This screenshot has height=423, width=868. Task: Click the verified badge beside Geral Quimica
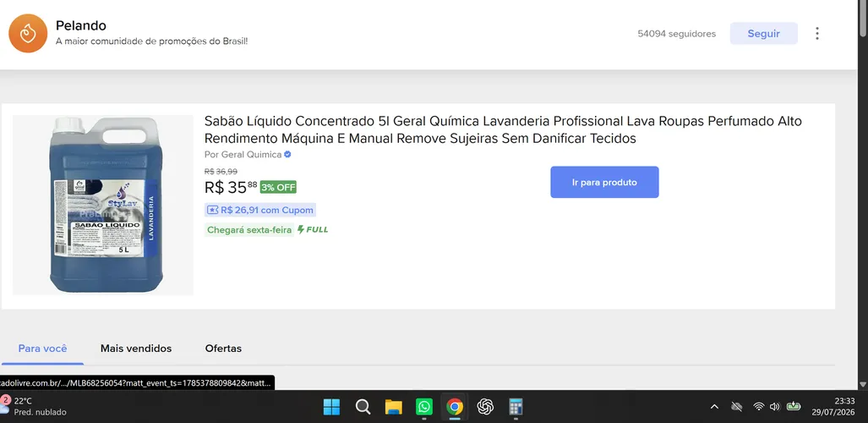point(287,154)
